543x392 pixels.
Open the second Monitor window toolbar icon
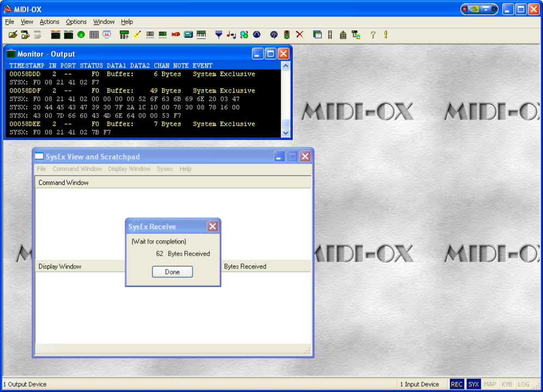tap(68, 35)
